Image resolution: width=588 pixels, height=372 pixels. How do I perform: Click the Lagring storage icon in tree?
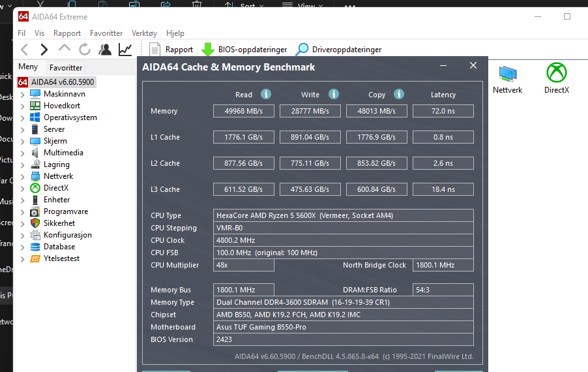coord(35,164)
